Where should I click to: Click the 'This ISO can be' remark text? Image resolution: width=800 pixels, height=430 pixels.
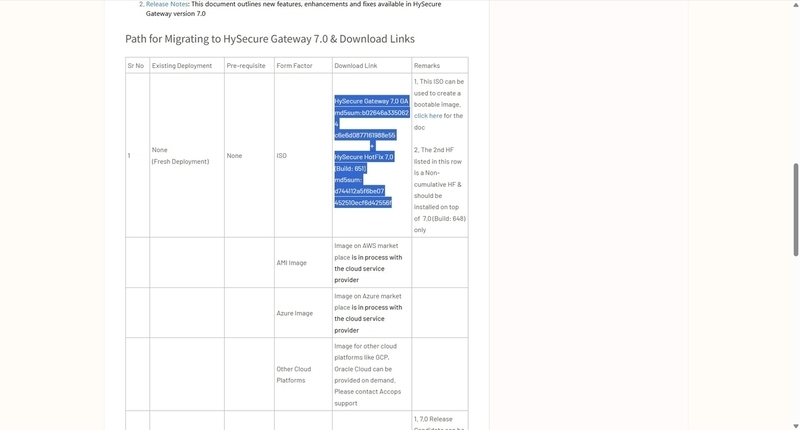tap(441, 82)
